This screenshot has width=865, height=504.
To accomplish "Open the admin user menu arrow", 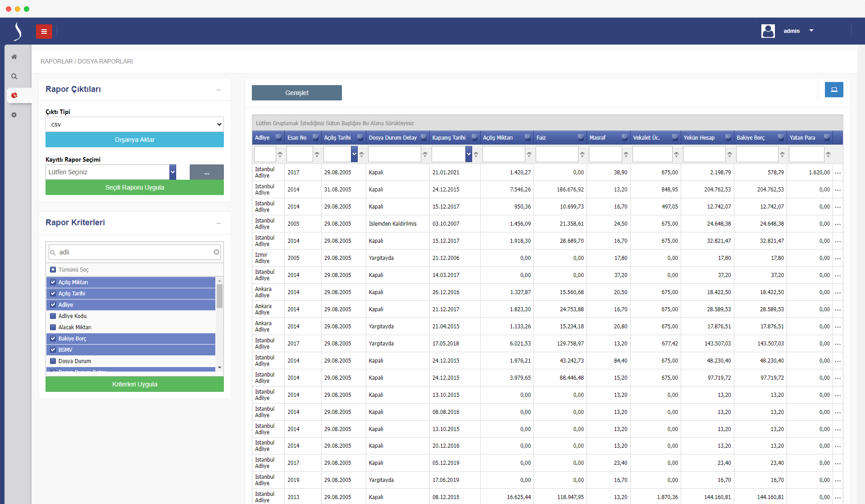I will pyautogui.click(x=811, y=31).
